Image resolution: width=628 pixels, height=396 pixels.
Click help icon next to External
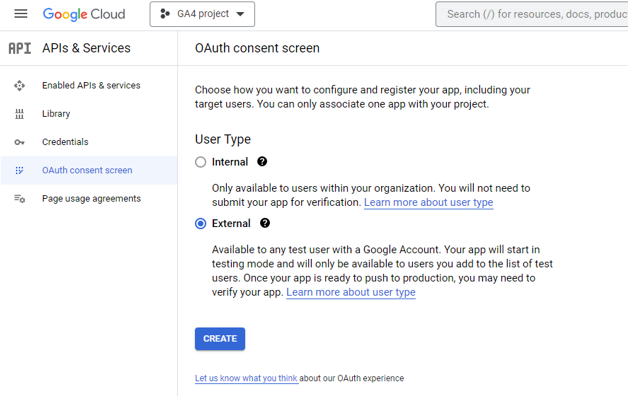click(x=265, y=223)
